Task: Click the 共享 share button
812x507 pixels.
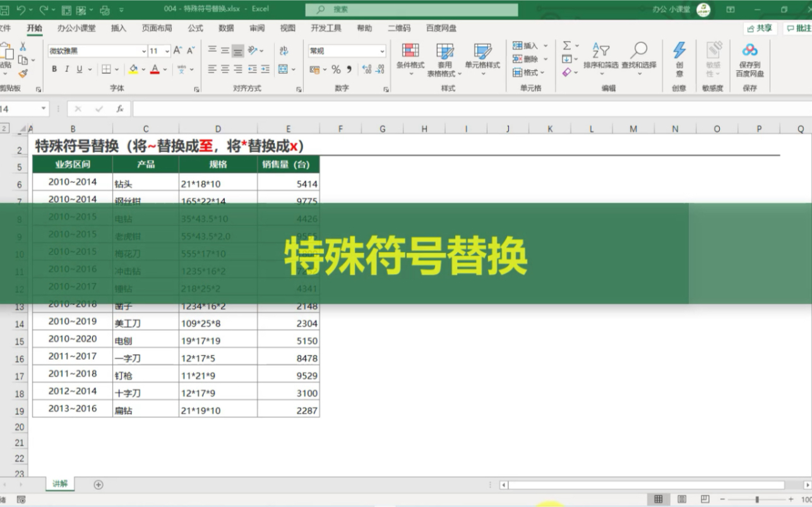Action: (x=760, y=28)
